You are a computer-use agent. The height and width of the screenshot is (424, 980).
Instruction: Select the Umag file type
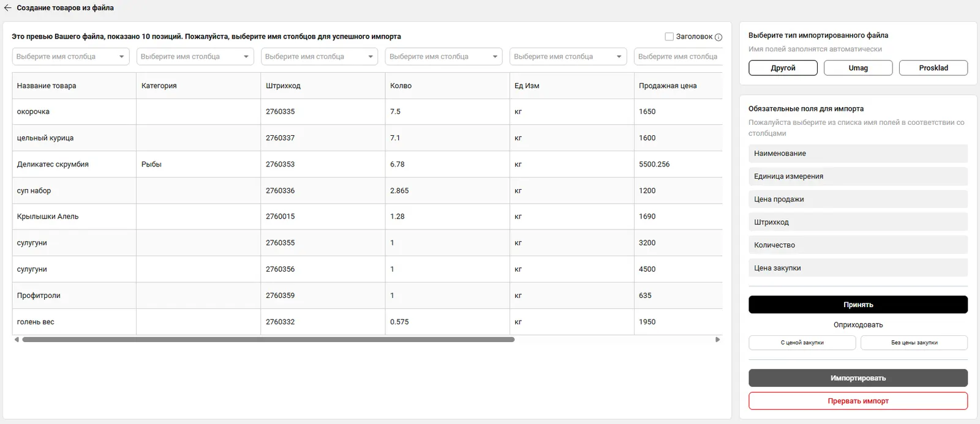(858, 68)
